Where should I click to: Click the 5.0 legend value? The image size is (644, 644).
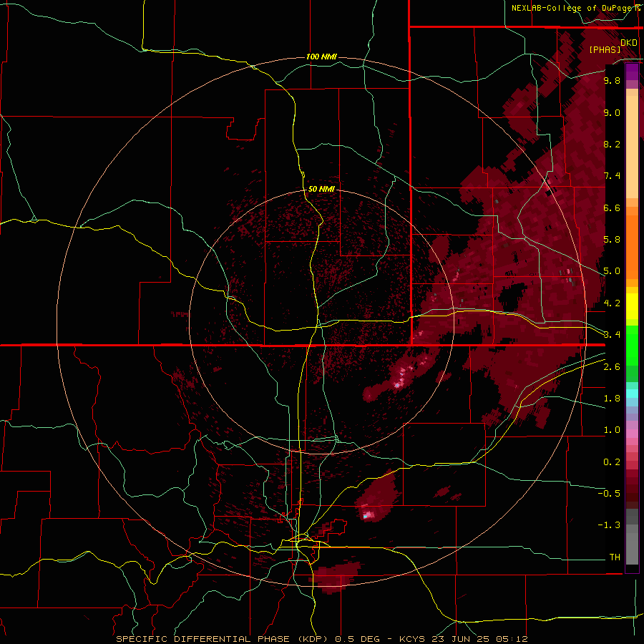[612, 271]
